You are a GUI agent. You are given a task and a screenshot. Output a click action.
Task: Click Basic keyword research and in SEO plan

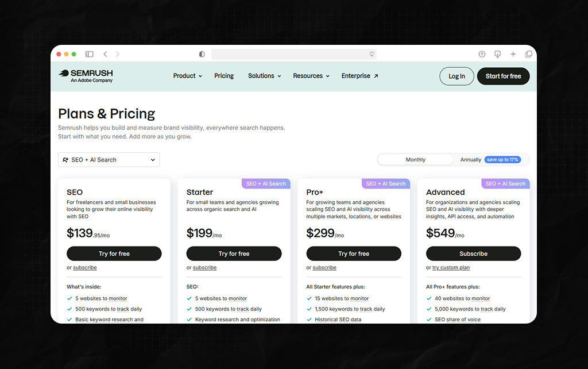coord(109,320)
